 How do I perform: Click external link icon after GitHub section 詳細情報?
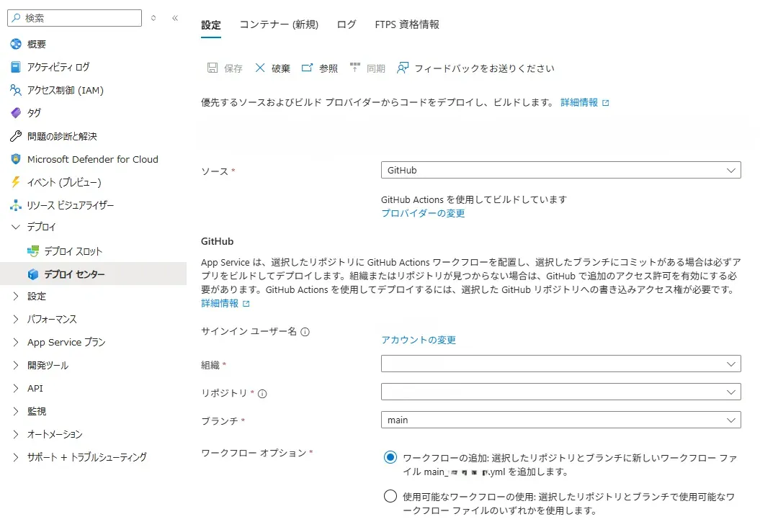pos(246,304)
